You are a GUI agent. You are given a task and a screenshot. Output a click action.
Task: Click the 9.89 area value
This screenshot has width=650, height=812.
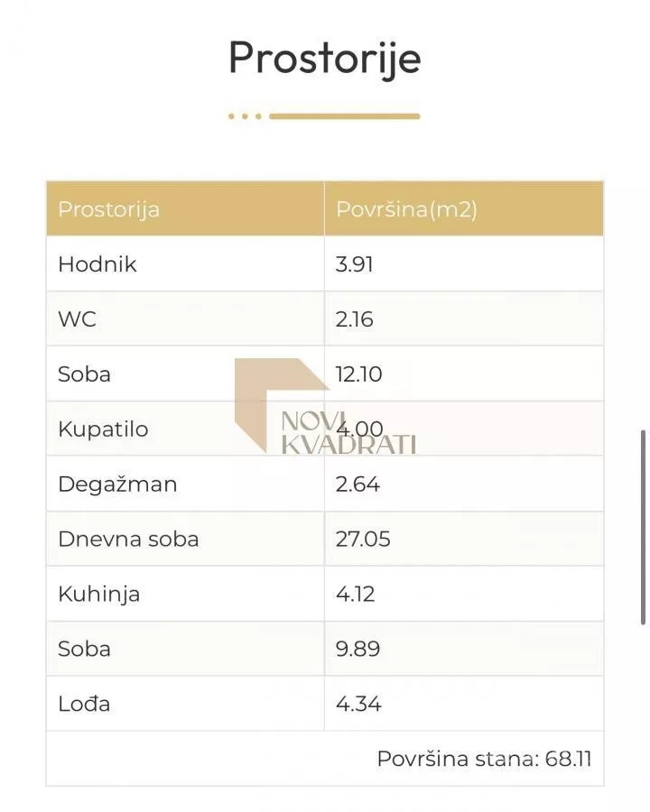357,649
